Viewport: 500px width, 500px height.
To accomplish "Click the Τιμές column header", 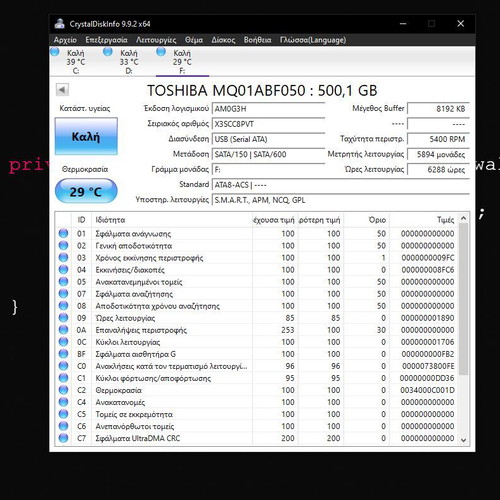I will tap(424, 220).
